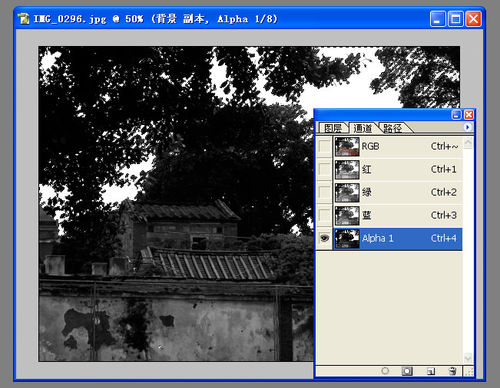
Task: Switch to Paths (路径) tab
Action: (x=393, y=128)
